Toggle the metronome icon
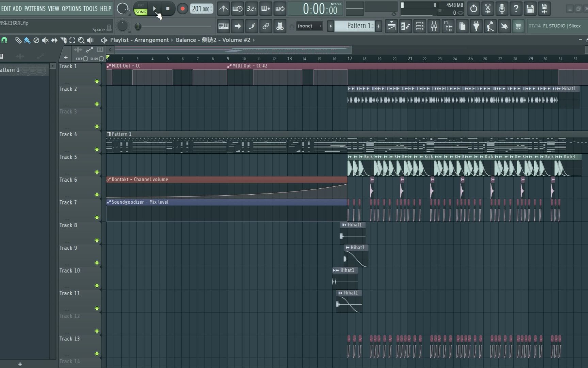Screen dimensions: 588x368 pos(223,9)
